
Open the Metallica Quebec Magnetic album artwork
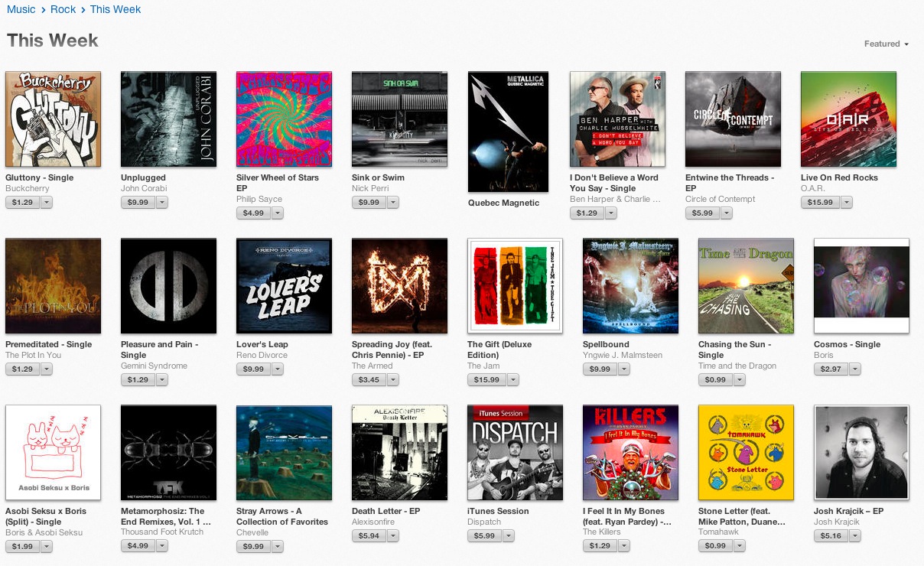(508, 132)
